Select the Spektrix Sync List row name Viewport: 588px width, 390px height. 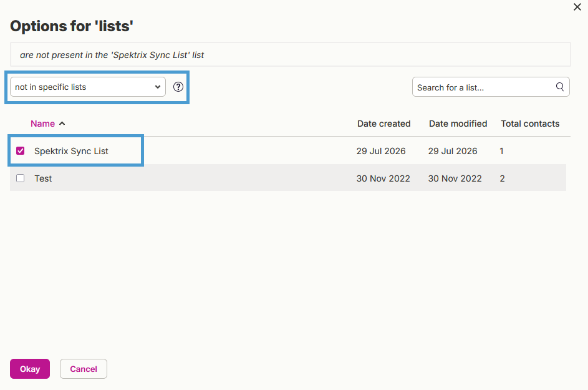[x=71, y=151]
